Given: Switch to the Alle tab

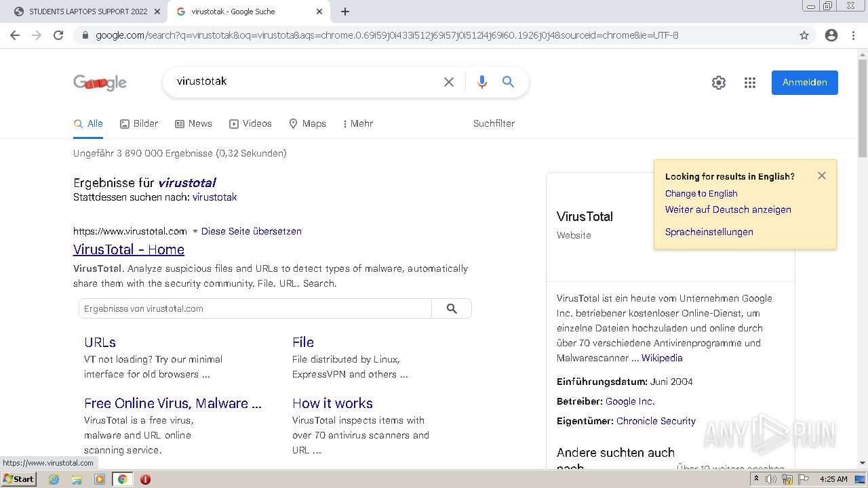Looking at the screenshot, I should [88, 123].
